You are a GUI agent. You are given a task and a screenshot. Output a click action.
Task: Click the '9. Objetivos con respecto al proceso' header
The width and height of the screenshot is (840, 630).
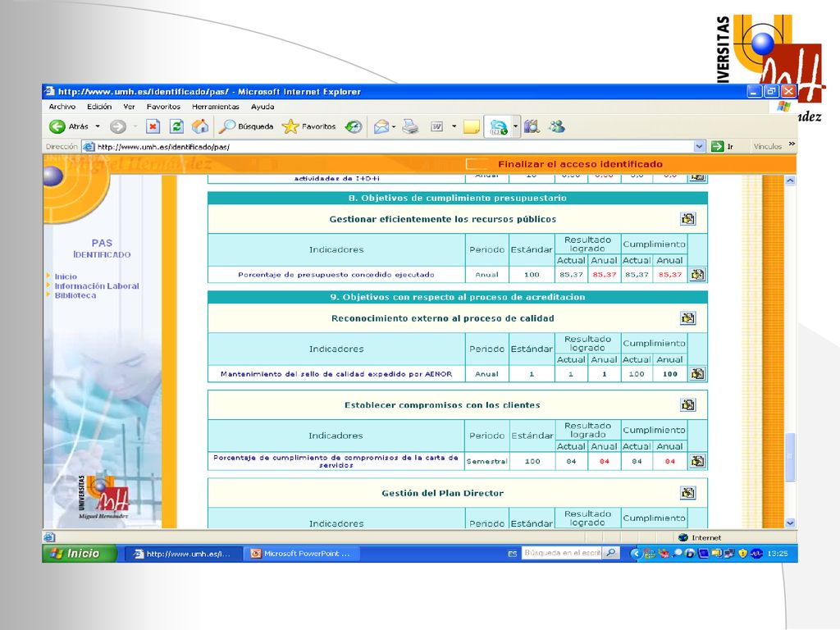pos(458,297)
